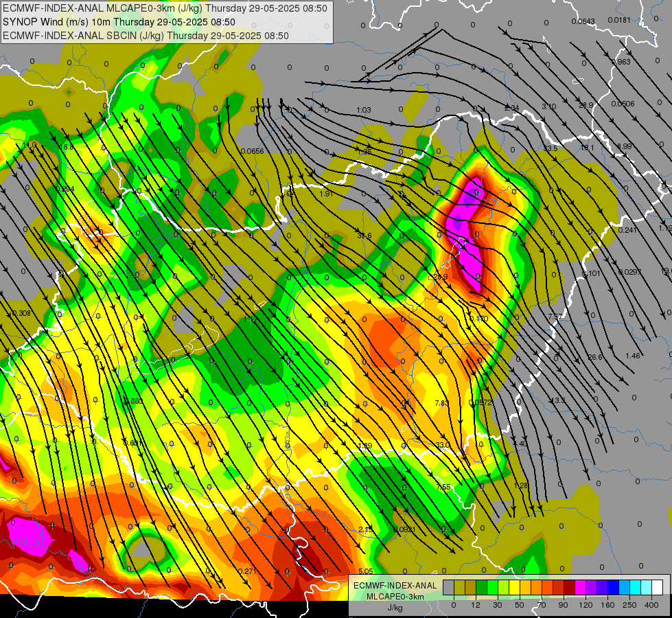The image size is (672, 618).
Task: Click the map value 33.0
Action: [x=443, y=445]
